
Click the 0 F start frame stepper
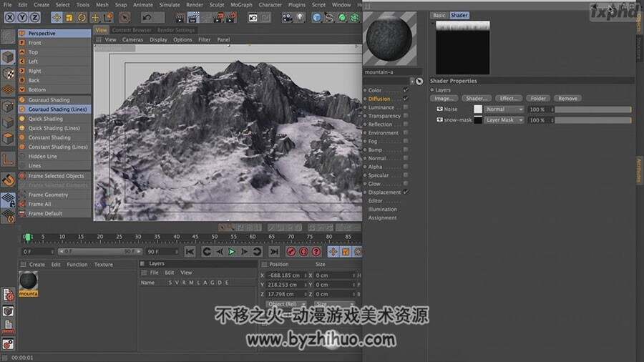point(52,252)
